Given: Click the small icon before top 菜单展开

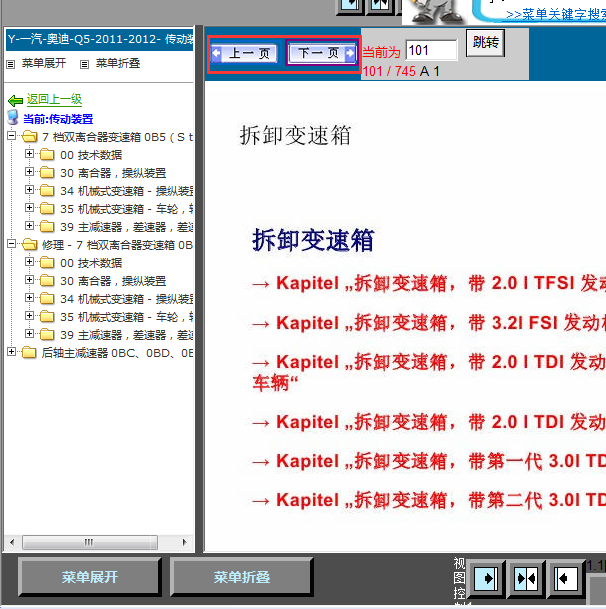Looking at the screenshot, I should click(10, 64).
